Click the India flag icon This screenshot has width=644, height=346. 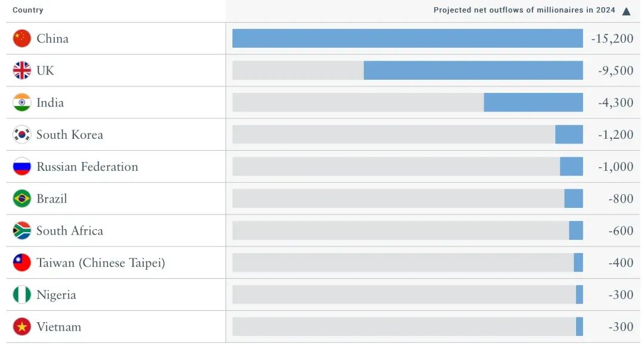(x=22, y=103)
